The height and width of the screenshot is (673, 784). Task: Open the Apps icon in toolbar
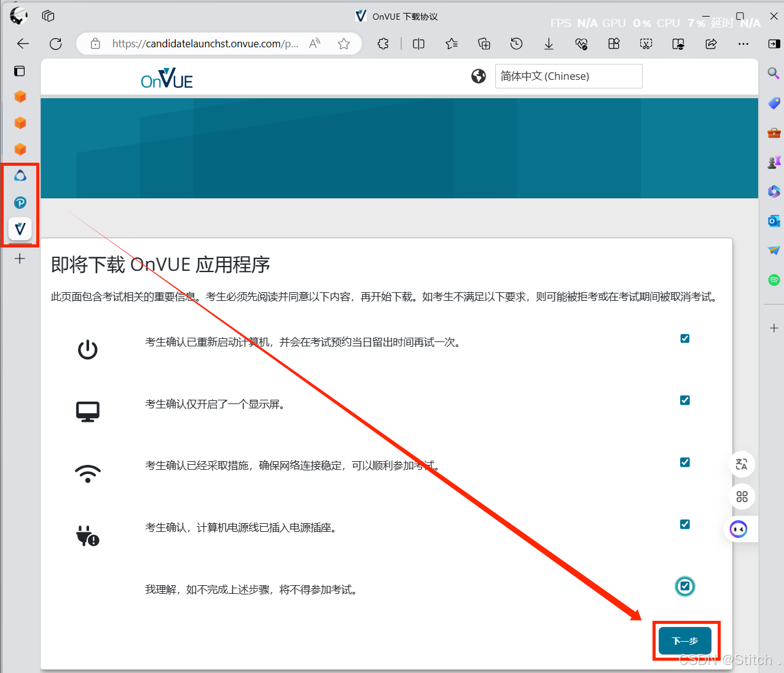(x=613, y=44)
